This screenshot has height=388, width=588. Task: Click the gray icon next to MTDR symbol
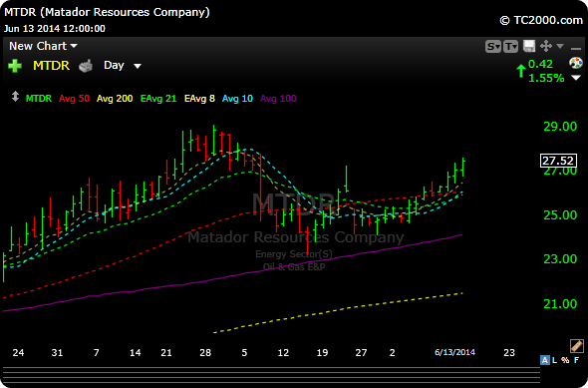pyautogui.click(x=86, y=66)
